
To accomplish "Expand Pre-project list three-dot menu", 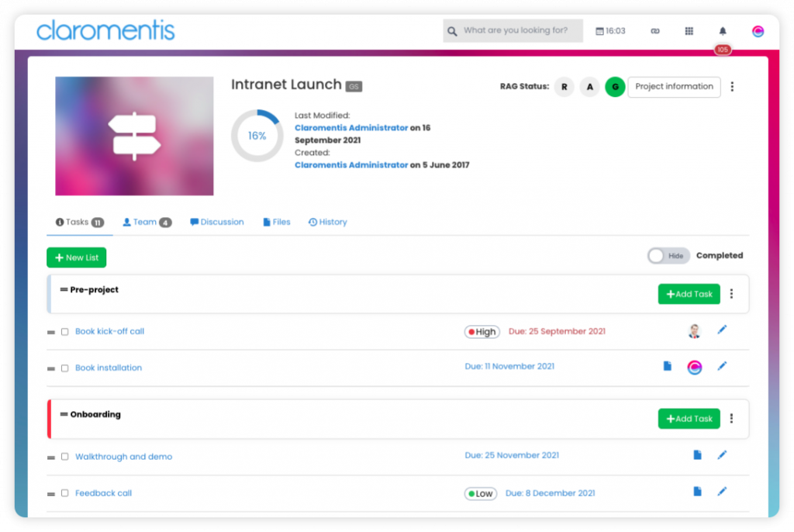I will [731, 294].
